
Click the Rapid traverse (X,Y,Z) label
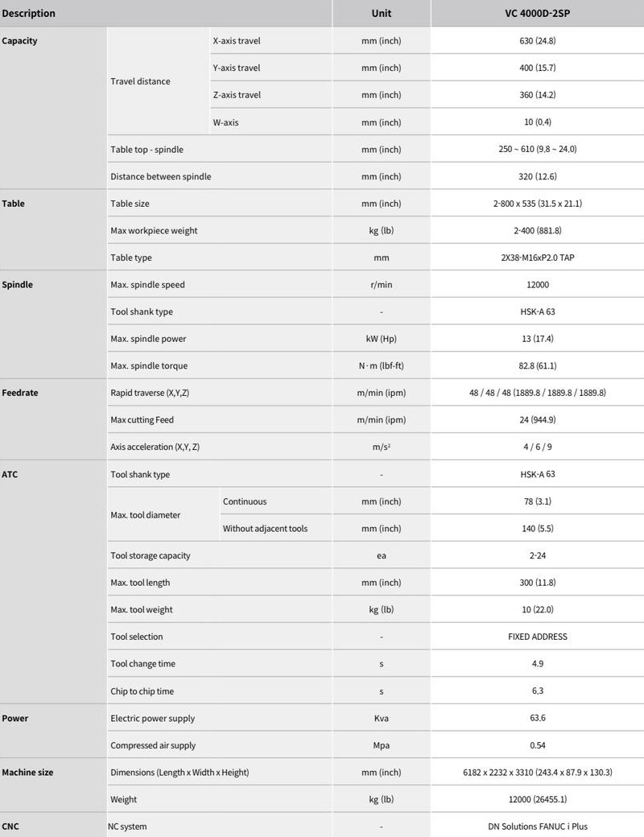150,393
